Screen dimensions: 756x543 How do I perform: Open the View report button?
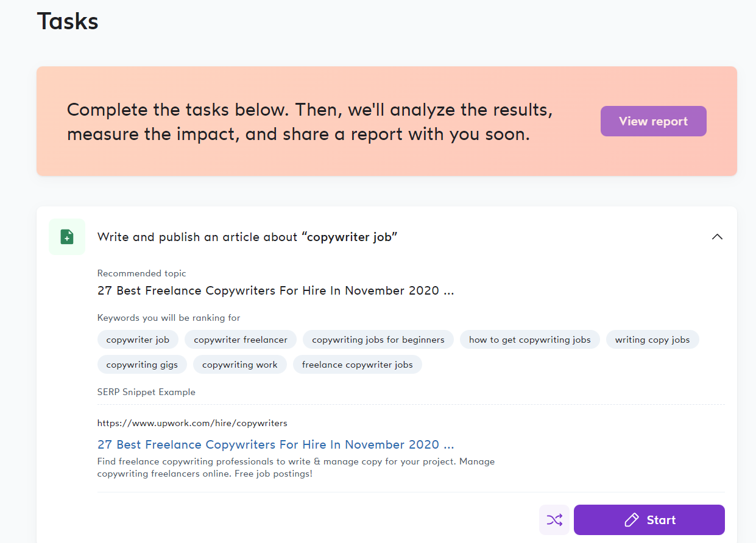[653, 121]
